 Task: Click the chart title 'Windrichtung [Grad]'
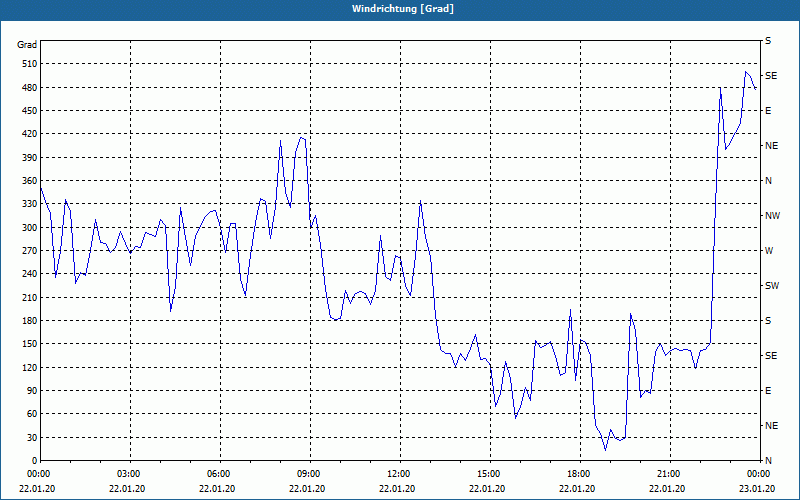[403, 9]
